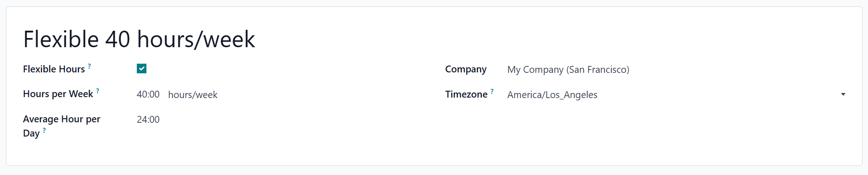Uncheck the Flexible Hours checkbox
The image size is (868, 175).
[141, 69]
